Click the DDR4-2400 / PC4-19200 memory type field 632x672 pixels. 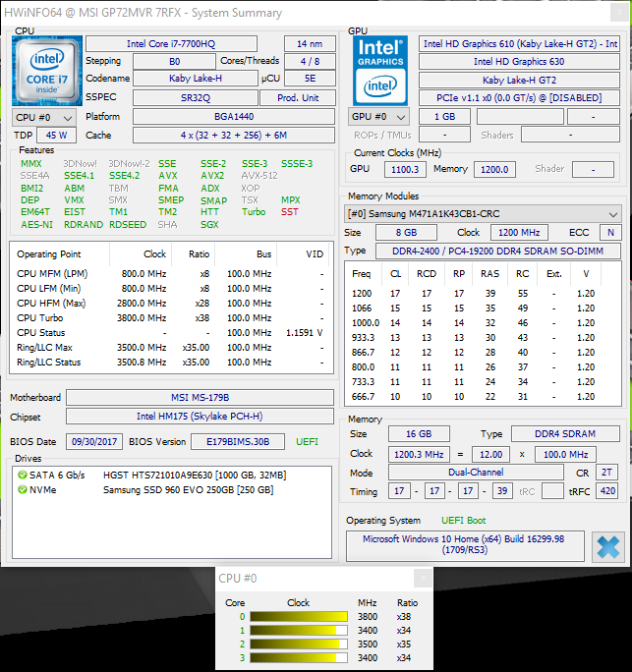pyautogui.click(x=497, y=252)
